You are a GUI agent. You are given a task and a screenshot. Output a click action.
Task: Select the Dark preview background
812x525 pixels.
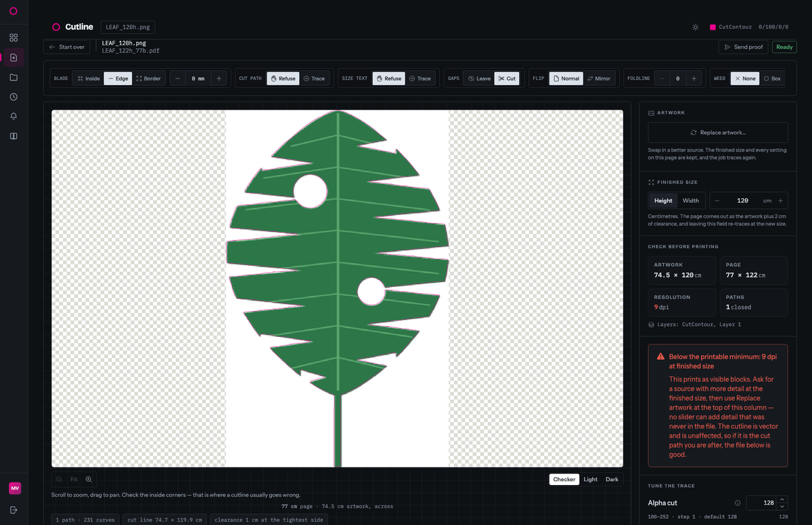coord(612,479)
